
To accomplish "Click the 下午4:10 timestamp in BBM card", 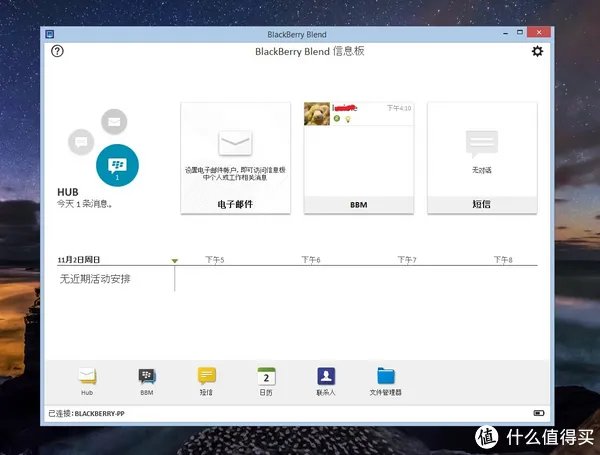I will [399, 108].
